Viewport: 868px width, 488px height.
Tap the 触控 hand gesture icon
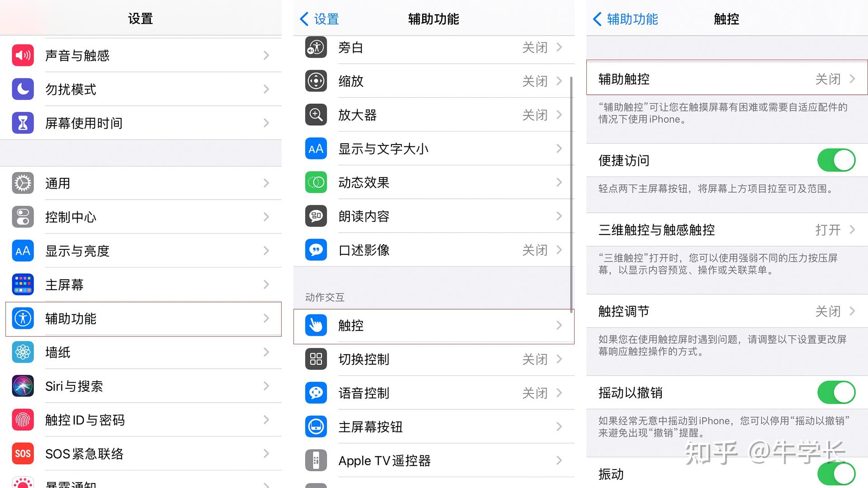tap(316, 325)
